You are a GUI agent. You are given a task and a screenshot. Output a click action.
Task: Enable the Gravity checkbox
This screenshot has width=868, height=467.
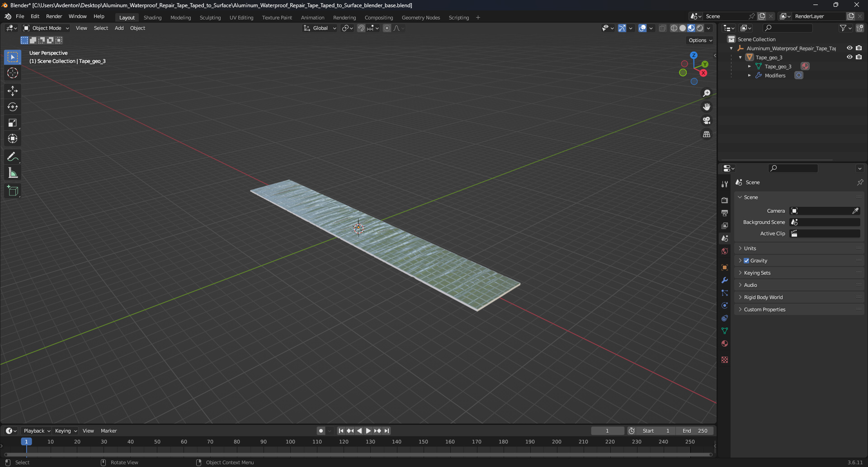(x=746, y=261)
